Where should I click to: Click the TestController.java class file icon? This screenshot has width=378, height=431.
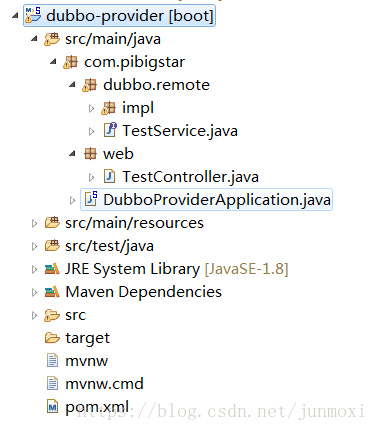tap(109, 177)
